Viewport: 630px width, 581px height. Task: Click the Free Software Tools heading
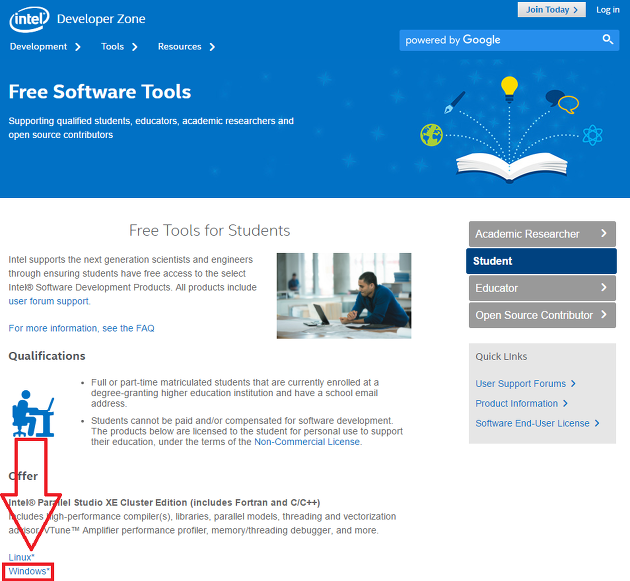point(100,92)
